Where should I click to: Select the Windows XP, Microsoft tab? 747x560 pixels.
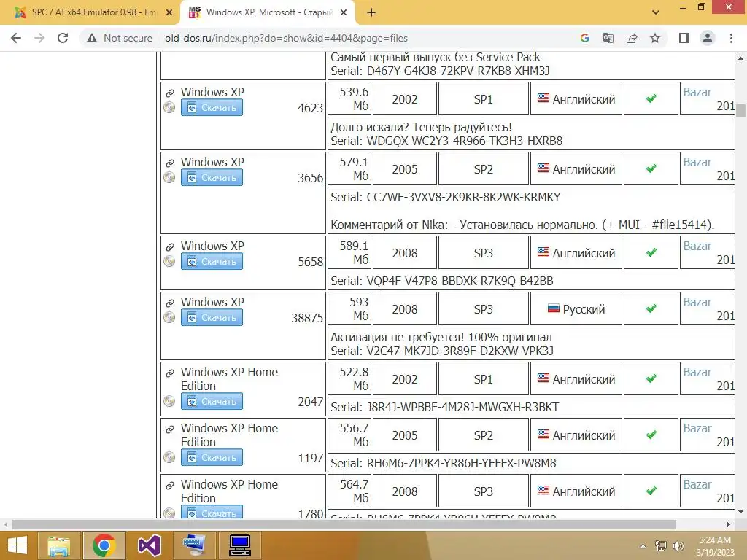268,13
